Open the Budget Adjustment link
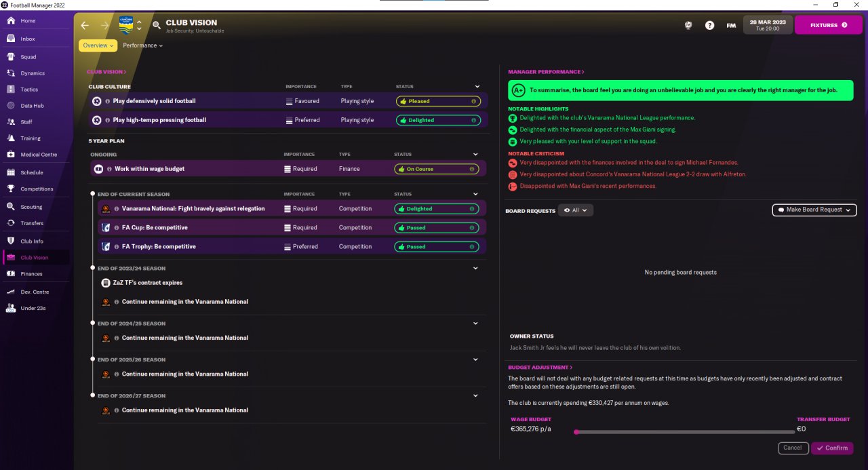This screenshot has width=868, height=470. click(540, 368)
